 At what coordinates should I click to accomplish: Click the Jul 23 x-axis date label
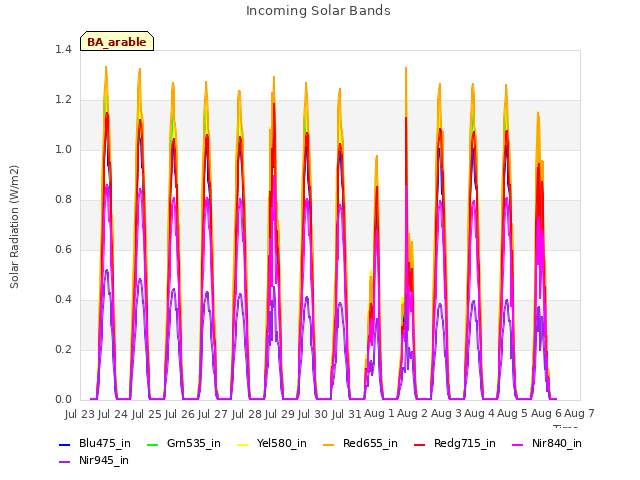(x=80, y=414)
